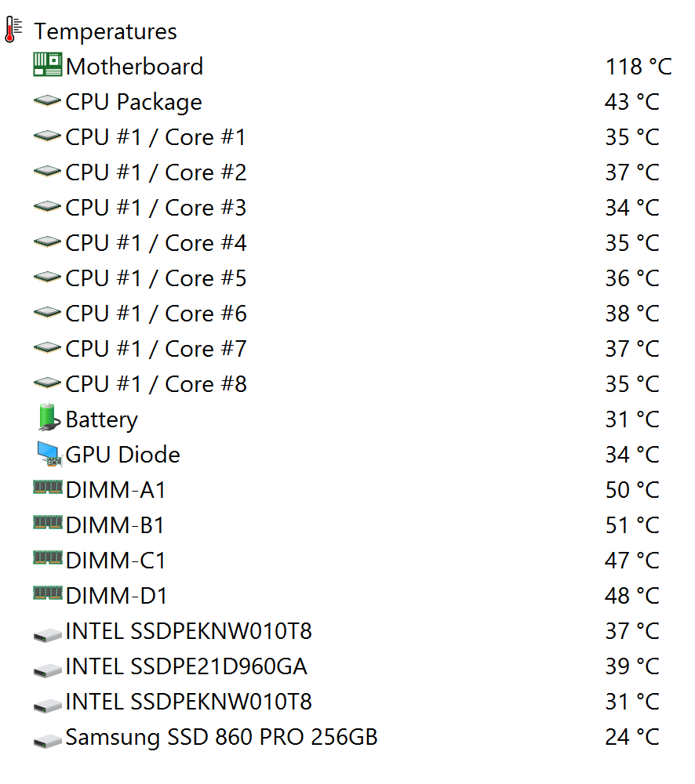Click the DIMM-A1 memory module icon
Screen dimensions: 695x784
coord(48,488)
